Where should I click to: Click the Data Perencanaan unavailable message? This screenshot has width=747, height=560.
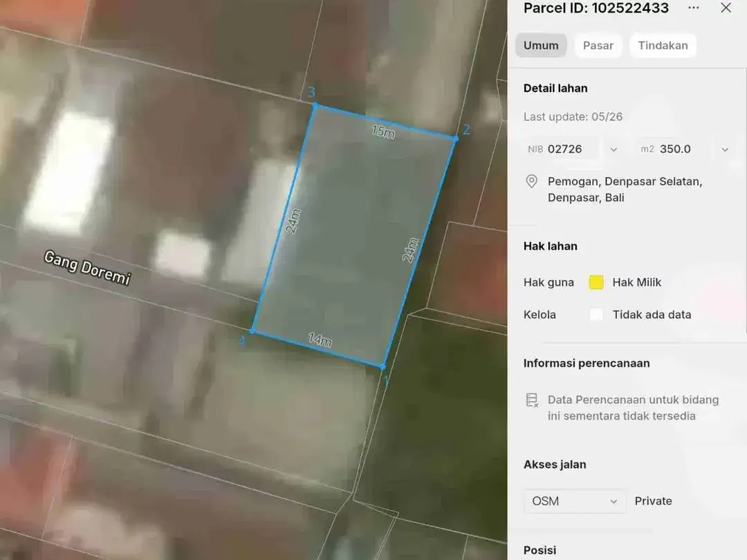(633, 408)
